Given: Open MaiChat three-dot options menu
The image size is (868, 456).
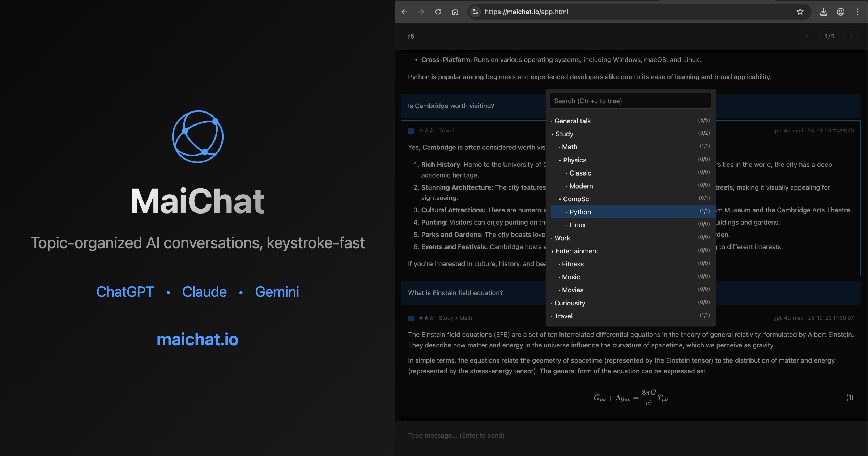Looking at the screenshot, I should (851, 37).
